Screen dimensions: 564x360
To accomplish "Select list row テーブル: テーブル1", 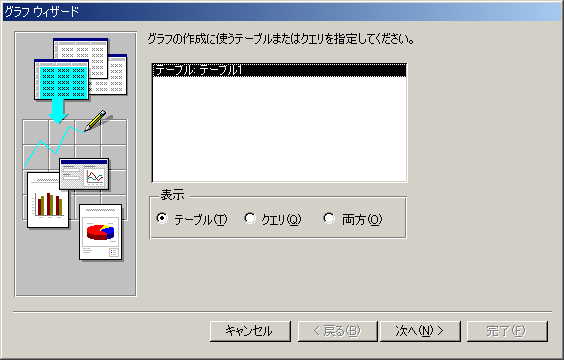I will [x=279, y=70].
